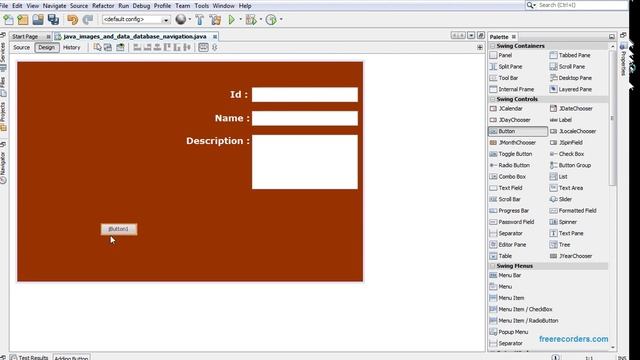
Task: Build the project with hammer icon
Action: [x=200, y=19]
